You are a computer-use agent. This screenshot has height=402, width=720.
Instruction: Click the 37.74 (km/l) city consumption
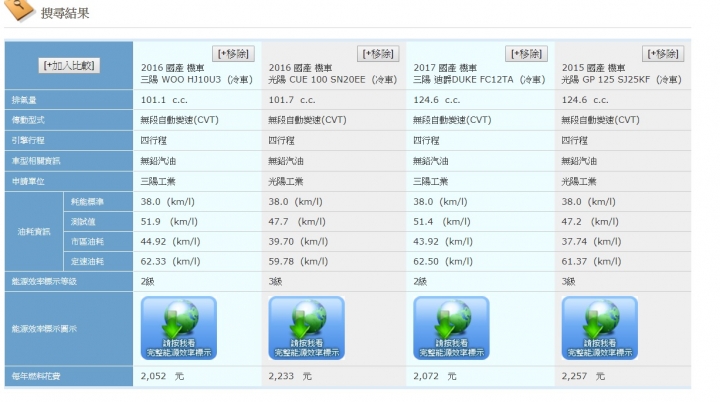pyautogui.click(x=591, y=242)
